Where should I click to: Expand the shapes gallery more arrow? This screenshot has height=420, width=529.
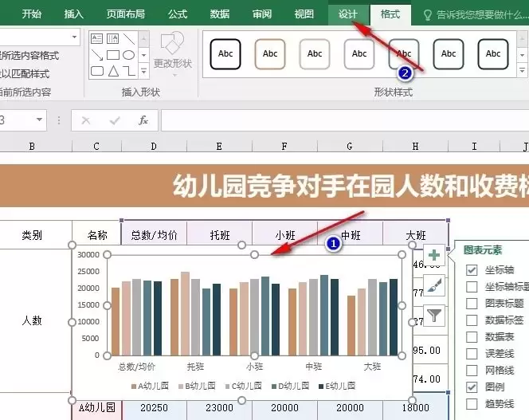[x=143, y=72]
